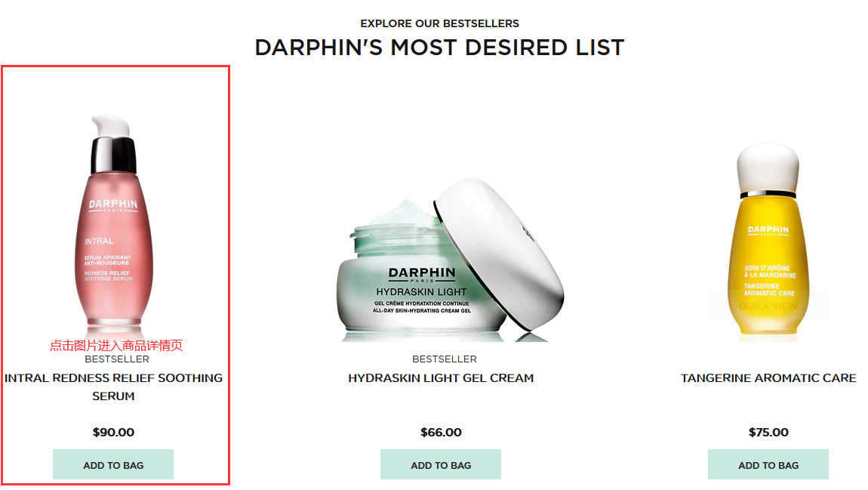Click Bestseller badge above Intral serum name
This screenshot has height=490, width=868.
coord(117,359)
